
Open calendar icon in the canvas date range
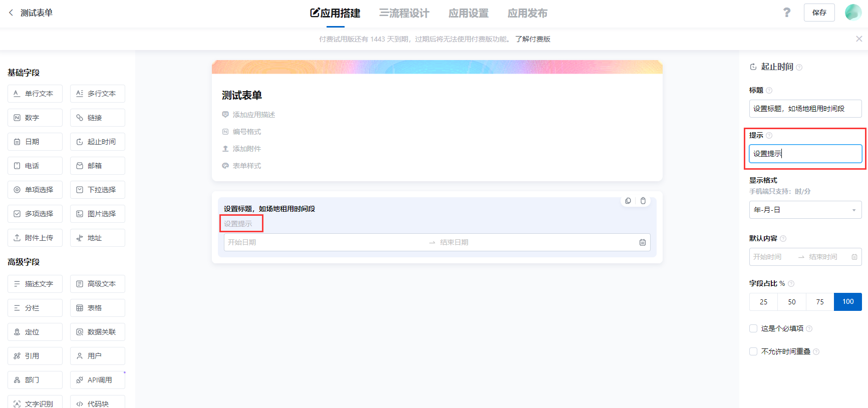pos(642,242)
